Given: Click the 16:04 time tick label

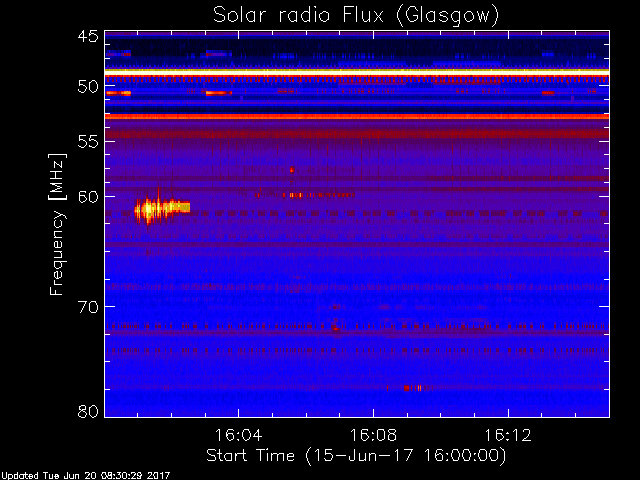Looking at the screenshot, I should point(238,435).
